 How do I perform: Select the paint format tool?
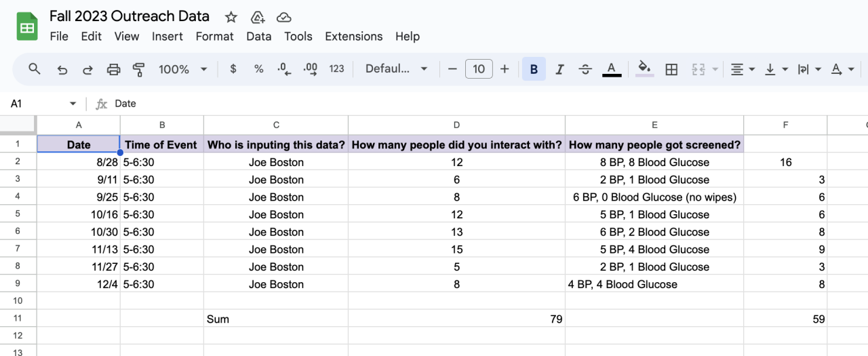[x=139, y=68]
